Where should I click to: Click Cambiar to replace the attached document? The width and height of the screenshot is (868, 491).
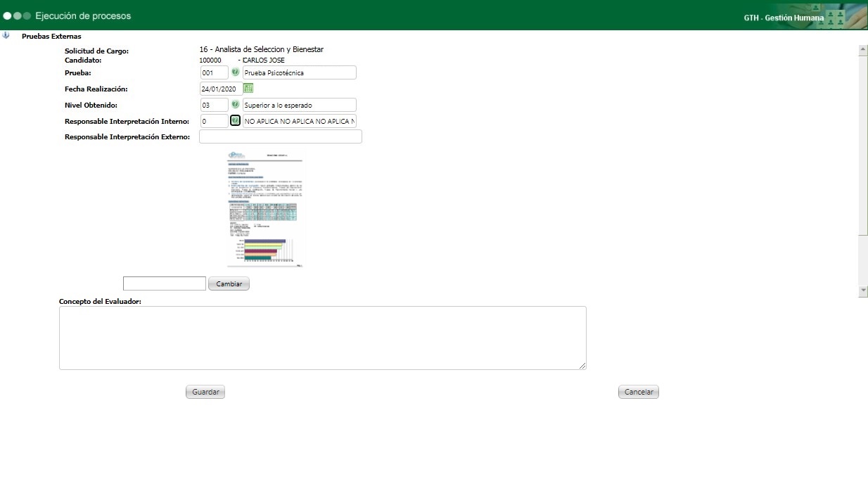click(229, 283)
